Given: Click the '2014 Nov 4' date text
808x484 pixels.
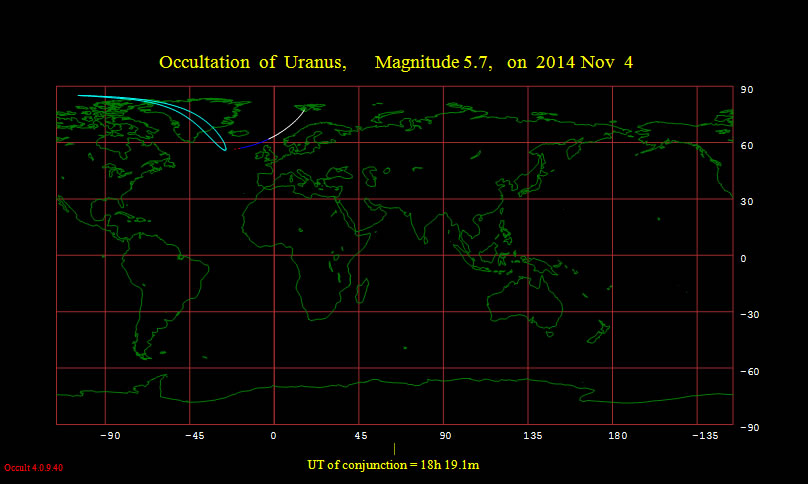Looking at the screenshot, I should point(584,62).
